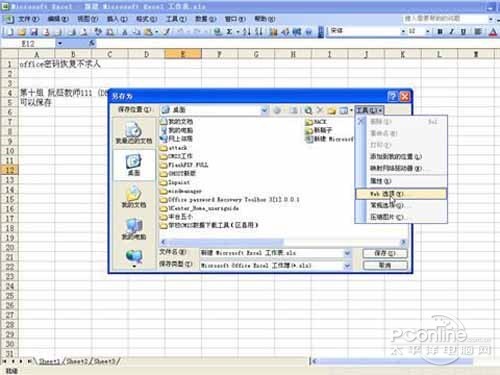The image size is (500, 375).
Task: Click the font color A icon
Action: click(493, 32)
